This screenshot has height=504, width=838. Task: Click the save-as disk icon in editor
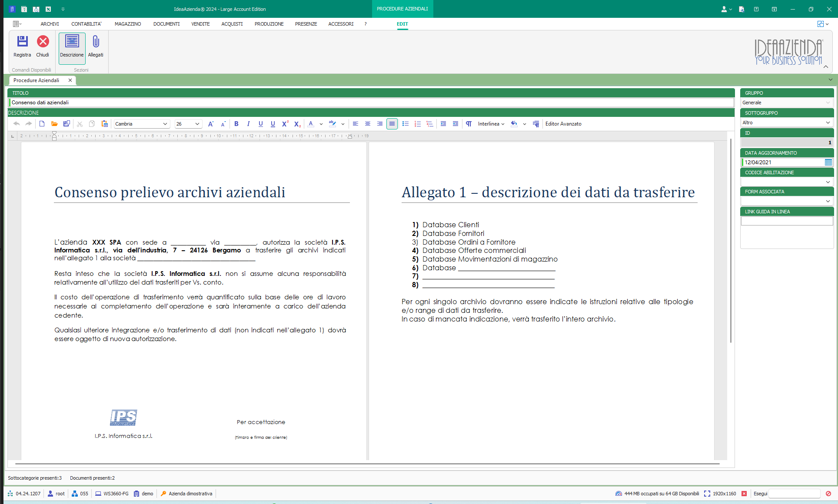coord(67,124)
